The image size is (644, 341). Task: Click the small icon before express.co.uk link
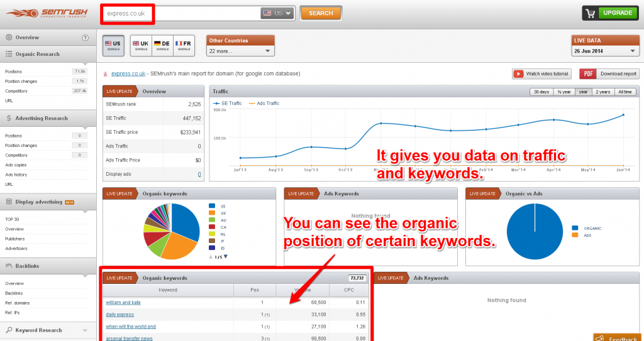point(106,74)
